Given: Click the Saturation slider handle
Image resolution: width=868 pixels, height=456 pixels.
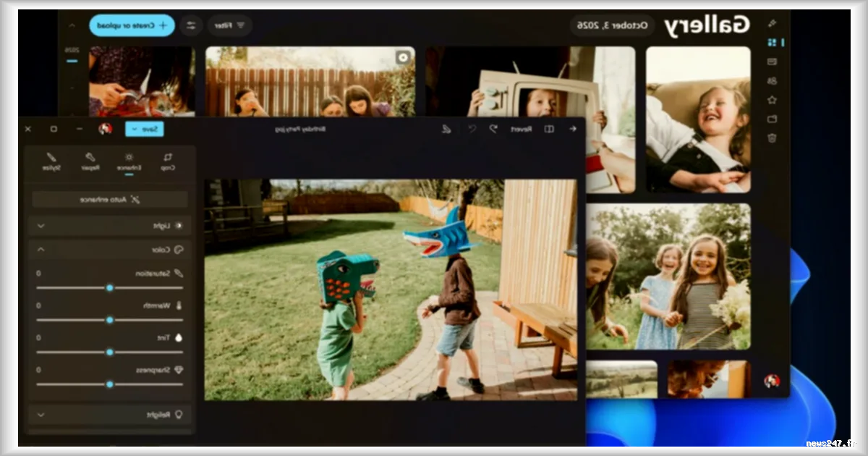Looking at the screenshot, I should (x=110, y=287).
